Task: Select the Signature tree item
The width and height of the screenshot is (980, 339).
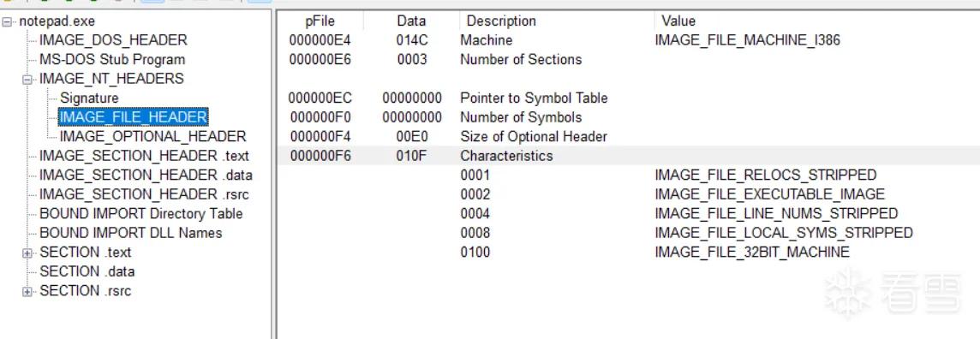Action: point(89,98)
